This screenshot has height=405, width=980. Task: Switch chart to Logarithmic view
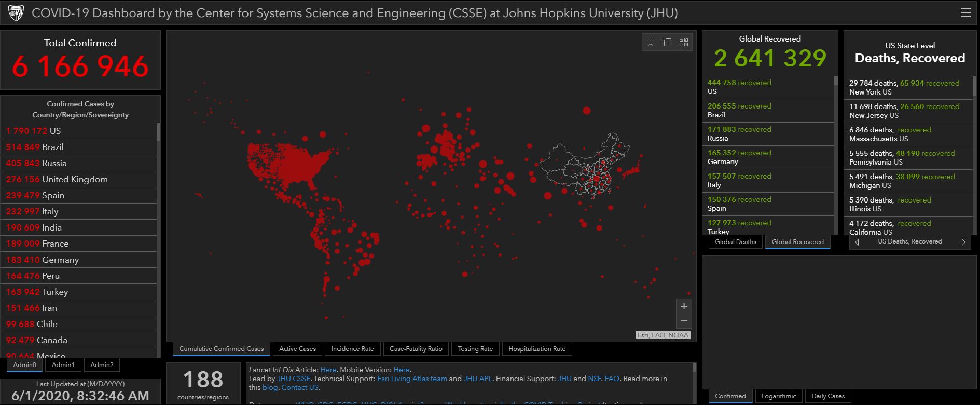point(778,396)
